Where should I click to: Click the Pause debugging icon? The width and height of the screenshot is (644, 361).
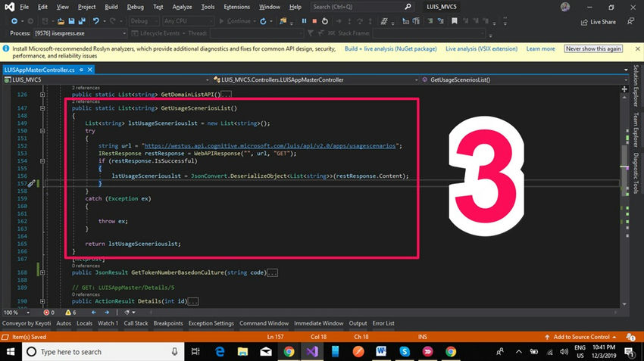click(x=305, y=21)
